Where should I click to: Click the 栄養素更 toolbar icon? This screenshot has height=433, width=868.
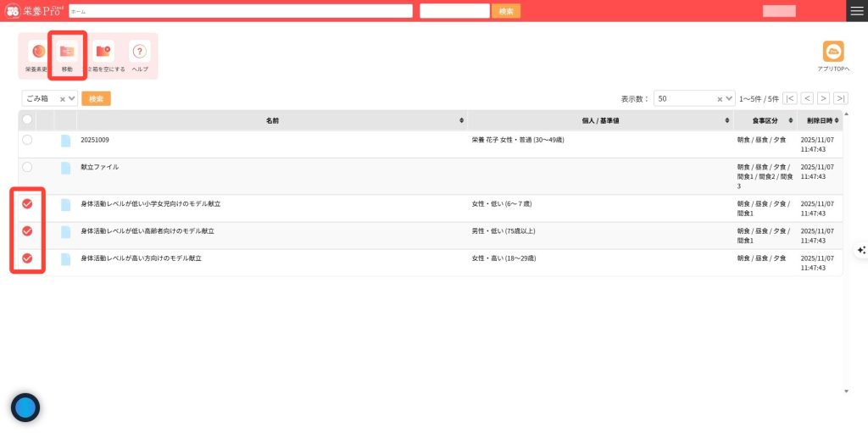point(37,52)
